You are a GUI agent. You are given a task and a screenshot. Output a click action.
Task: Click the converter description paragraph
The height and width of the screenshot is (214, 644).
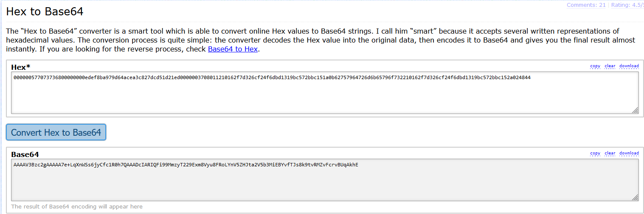point(297,40)
